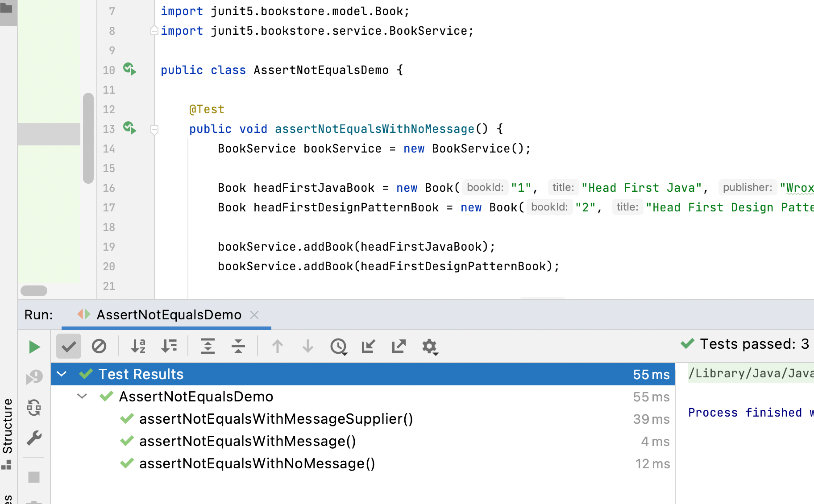Toggle Show Passed tests checkmark
The height and width of the screenshot is (504, 814).
pos(69,346)
